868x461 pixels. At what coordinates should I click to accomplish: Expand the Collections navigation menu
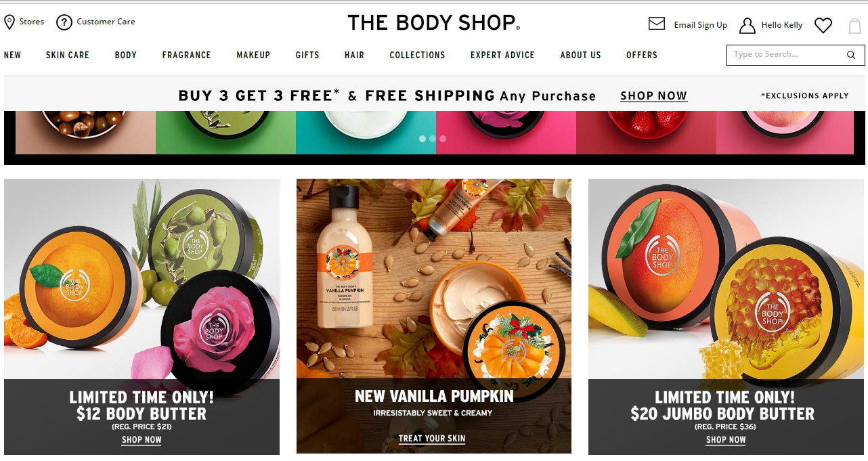(x=417, y=55)
